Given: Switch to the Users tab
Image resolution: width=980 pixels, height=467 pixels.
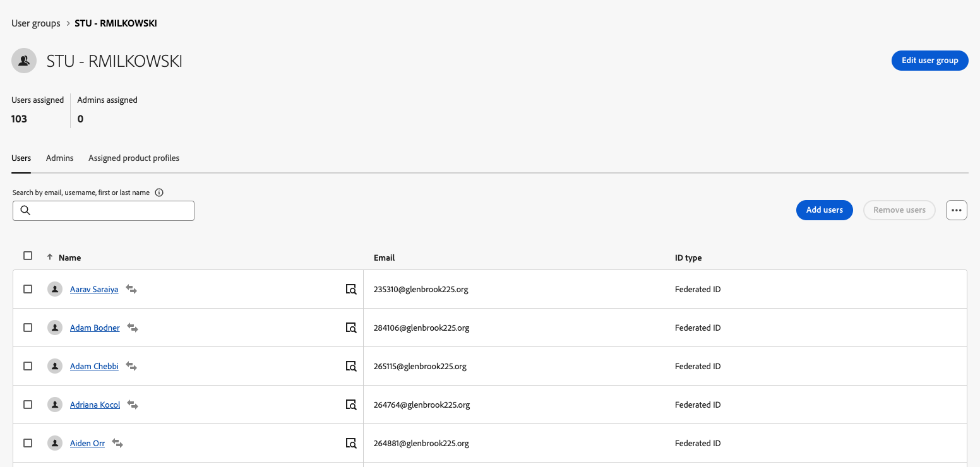Looking at the screenshot, I should tap(21, 158).
